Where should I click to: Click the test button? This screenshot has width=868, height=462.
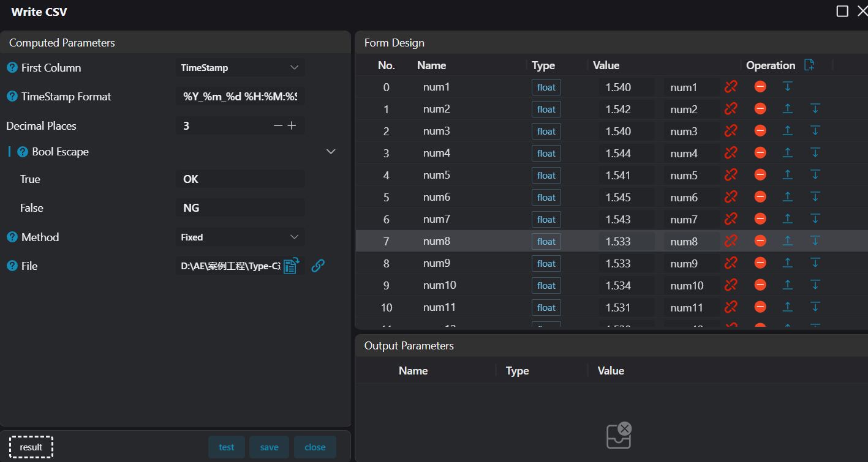click(227, 447)
